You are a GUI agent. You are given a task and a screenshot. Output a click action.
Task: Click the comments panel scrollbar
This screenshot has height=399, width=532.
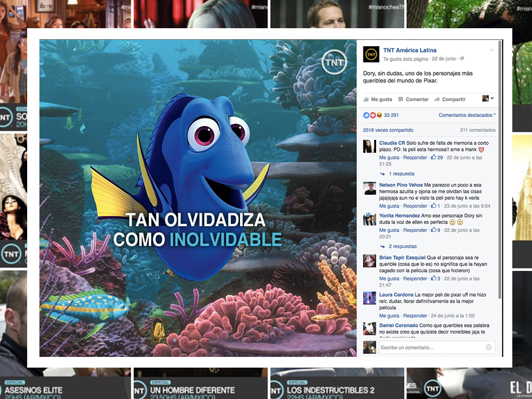point(500,170)
